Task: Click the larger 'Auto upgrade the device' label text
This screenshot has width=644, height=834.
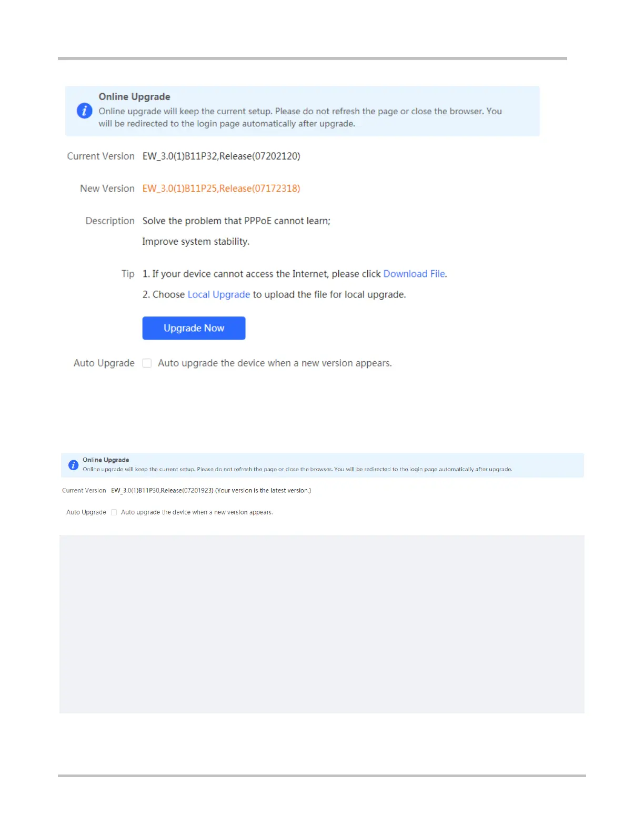Action: (275, 363)
